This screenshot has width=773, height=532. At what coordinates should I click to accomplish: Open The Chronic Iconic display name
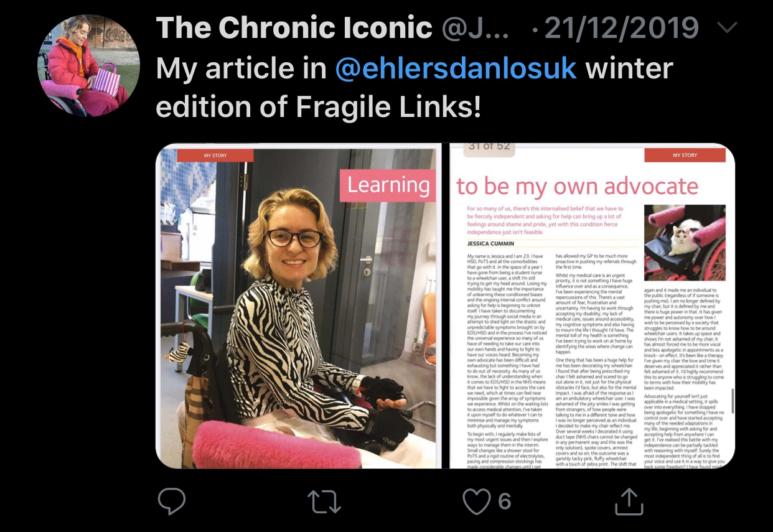click(294, 27)
